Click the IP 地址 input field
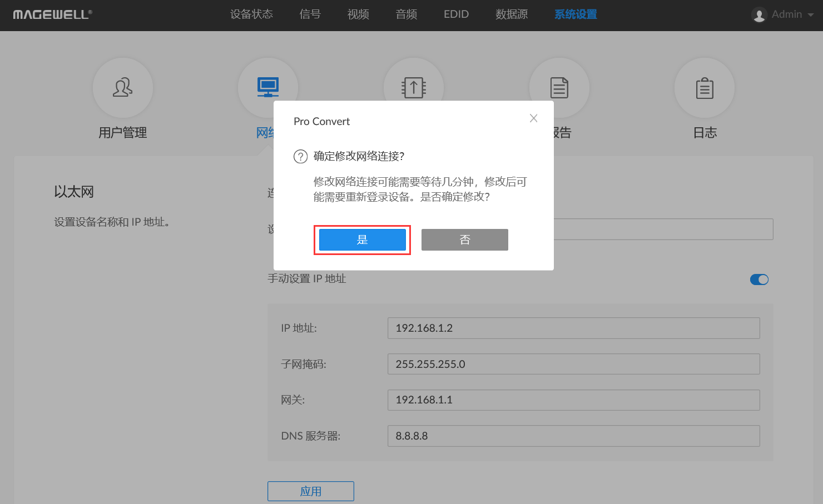The width and height of the screenshot is (823, 504). click(x=573, y=328)
